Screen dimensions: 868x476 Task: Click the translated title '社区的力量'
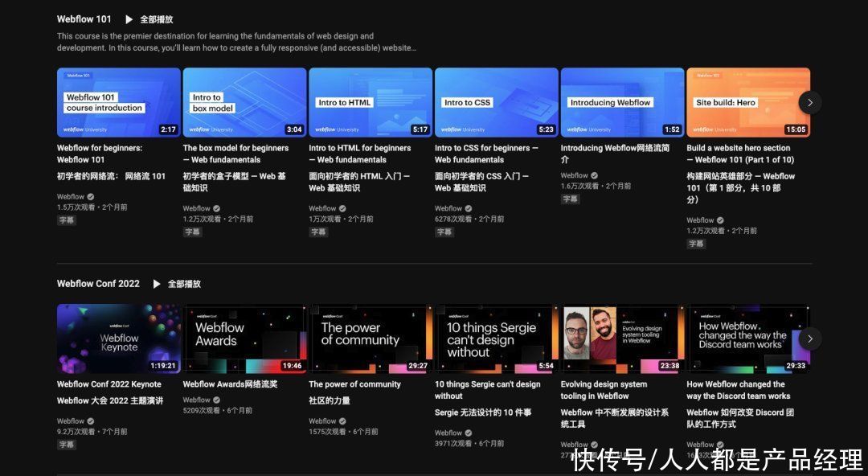tap(330, 400)
